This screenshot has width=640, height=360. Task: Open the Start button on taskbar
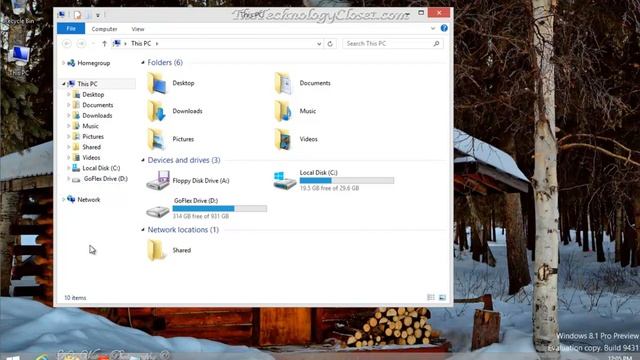click(x=13, y=358)
